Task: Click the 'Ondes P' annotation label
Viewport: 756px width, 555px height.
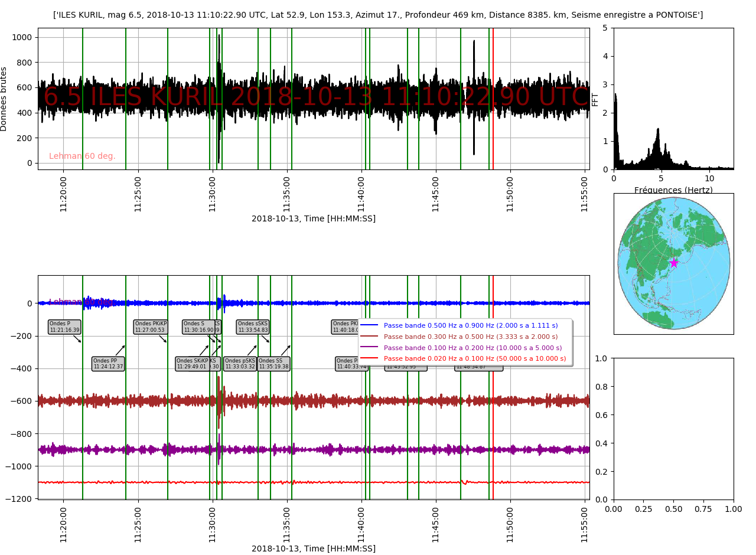Action: (64, 327)
